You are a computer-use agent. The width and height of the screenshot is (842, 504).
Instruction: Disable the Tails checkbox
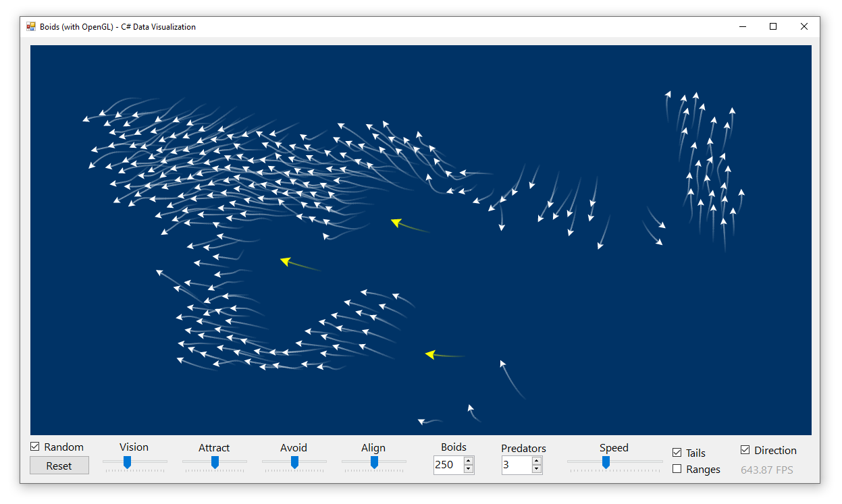point(677,453)
